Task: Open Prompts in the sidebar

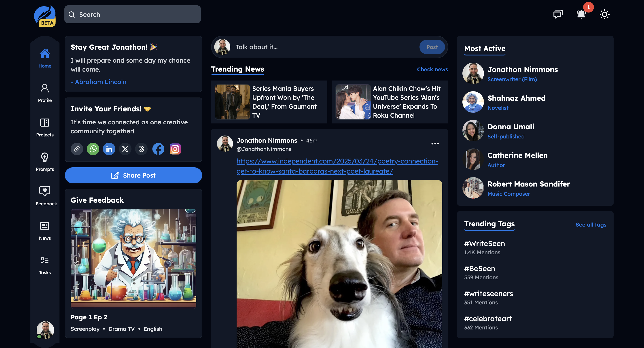Action: coord(45,162)
